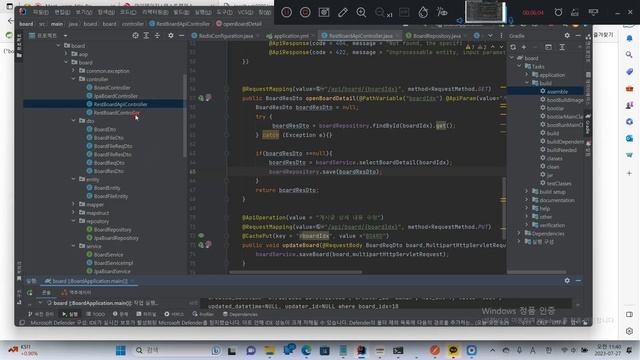
Task: Click pause button in recorder toolbar
Action: 287,12
